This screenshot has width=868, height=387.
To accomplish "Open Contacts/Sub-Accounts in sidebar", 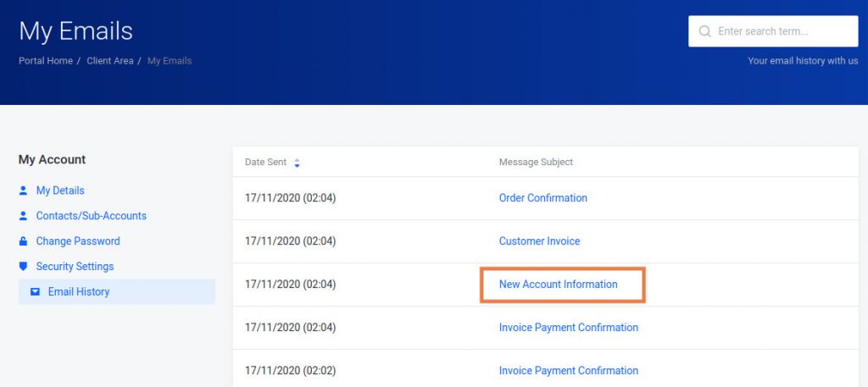I will point(92,216).
